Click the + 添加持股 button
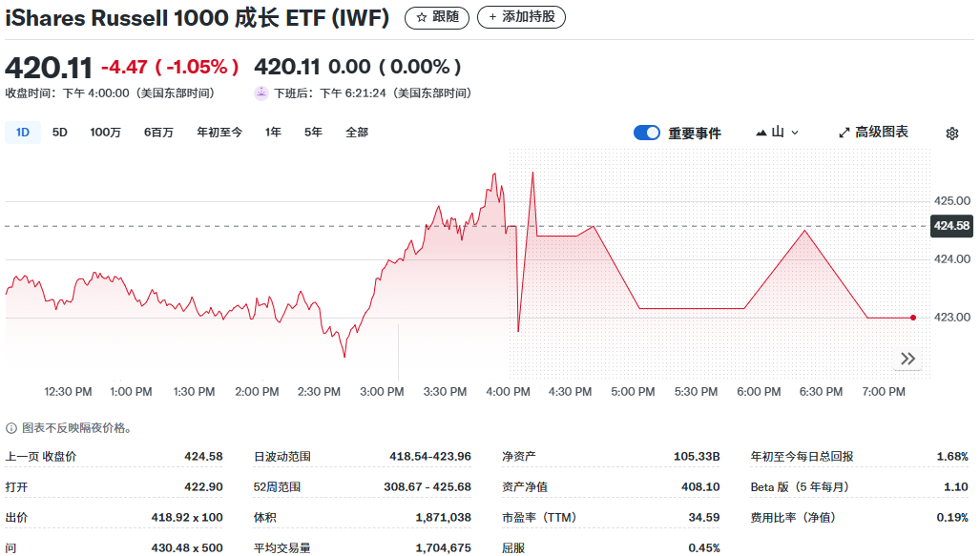The height and width of the screenshot is (556, 980). 521,17
